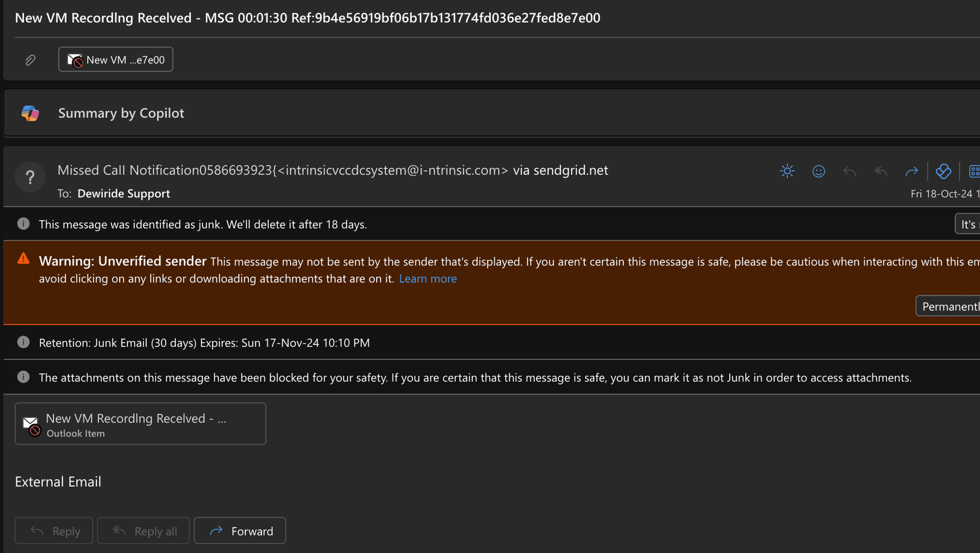Click the smiley react icon

[819, 171]
